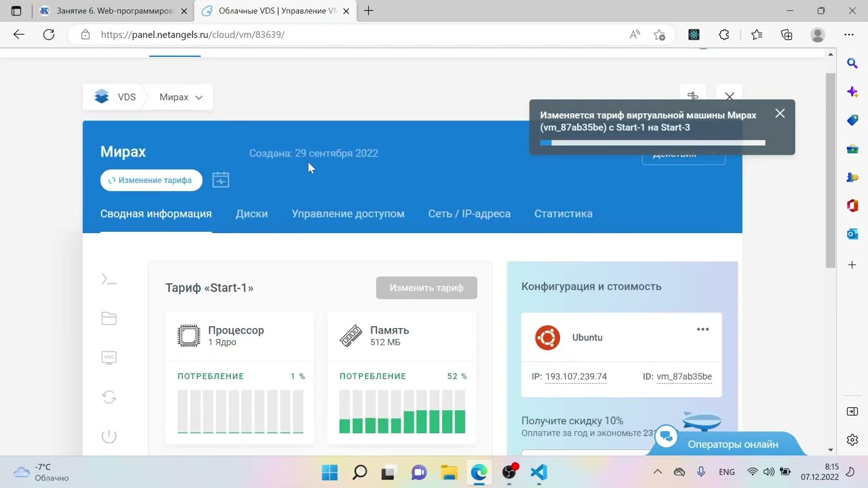The height and width of the screenshot is (488, 868).
Task: Click the Изменение тарифа status badge
Action: [151, 180]
